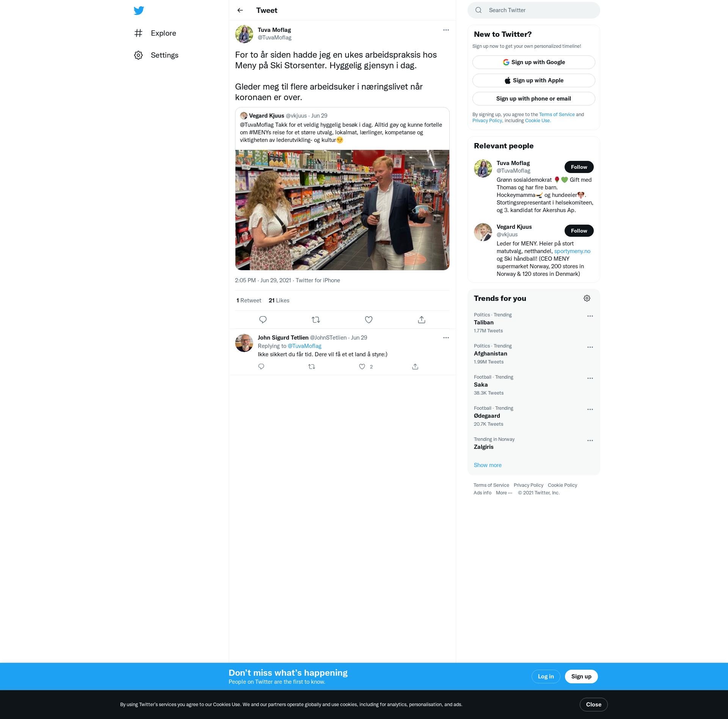This screenshot has height=719, width=728.
Task: Reply to John Sigurd Tetlien's comment
Action: 261,367
